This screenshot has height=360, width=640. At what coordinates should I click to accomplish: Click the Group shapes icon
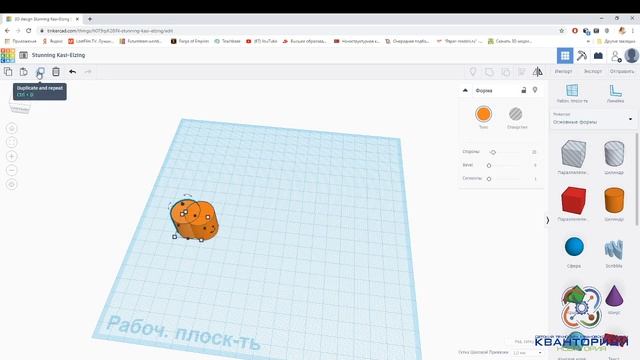(489, 72)
